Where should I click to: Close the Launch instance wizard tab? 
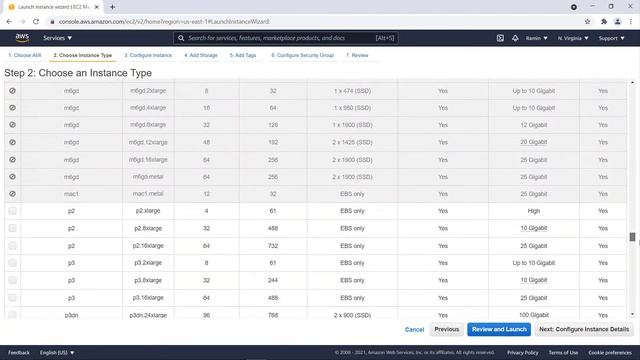[97, 7]
